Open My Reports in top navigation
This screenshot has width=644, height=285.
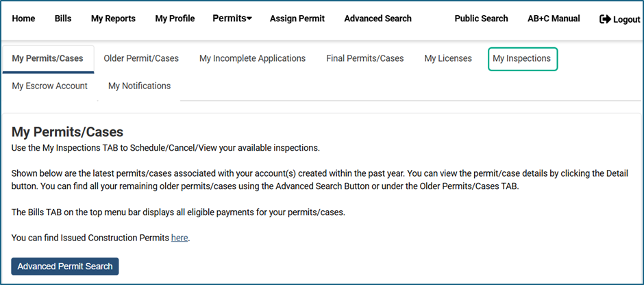(113, 18)
